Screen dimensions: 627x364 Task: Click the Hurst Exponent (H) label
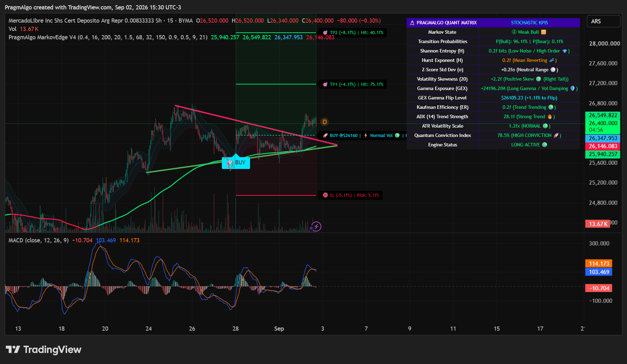click(442, 60)
